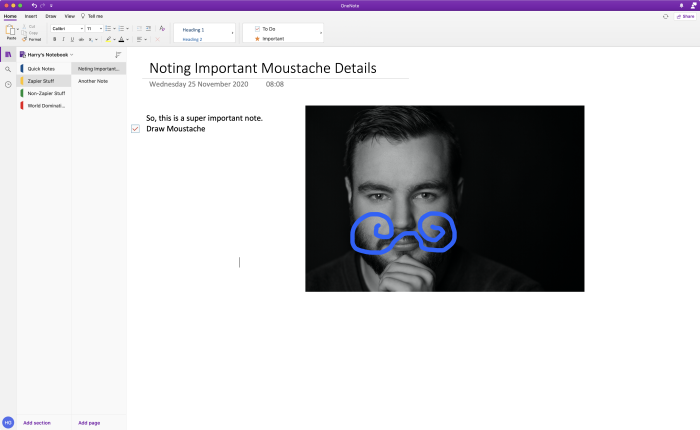Switch to the Insert tab
The height and width of the screenshot is (430, 700).
pyautogui.click(x=31, y=16)
